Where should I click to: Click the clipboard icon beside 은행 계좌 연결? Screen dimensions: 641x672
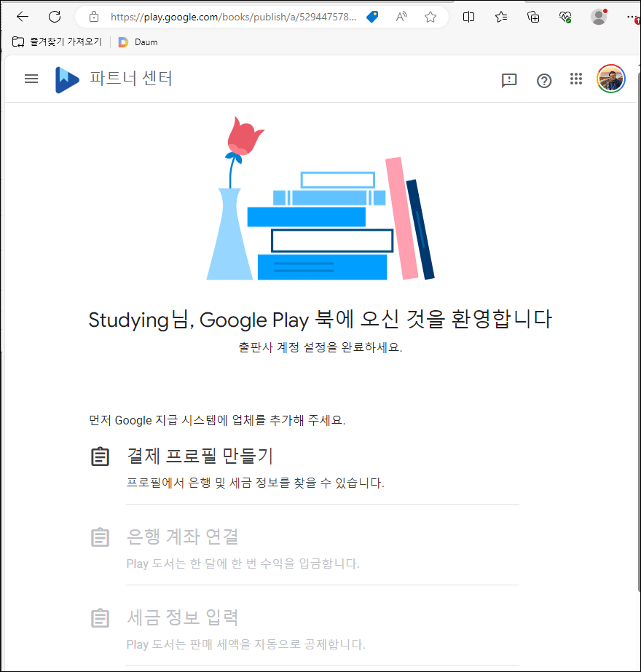(x=101, y=537)
